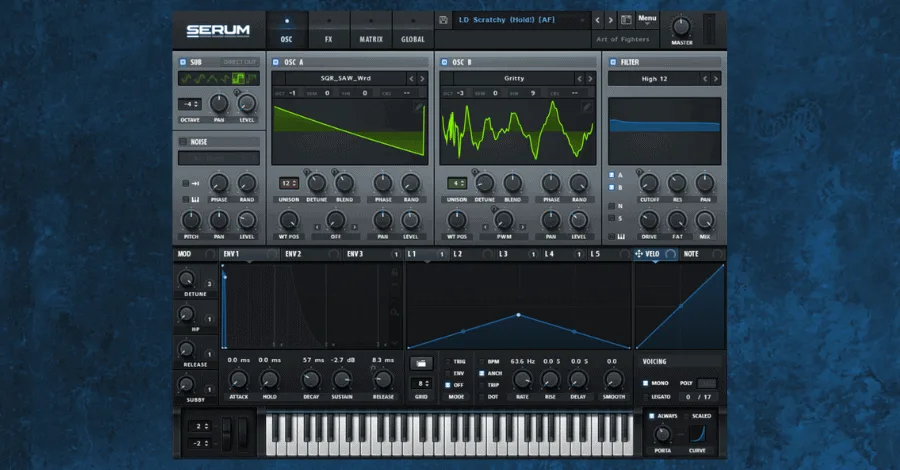Click the MOD source count circle
Viewport: 900px width, 470px height.
tap(210, 254)
